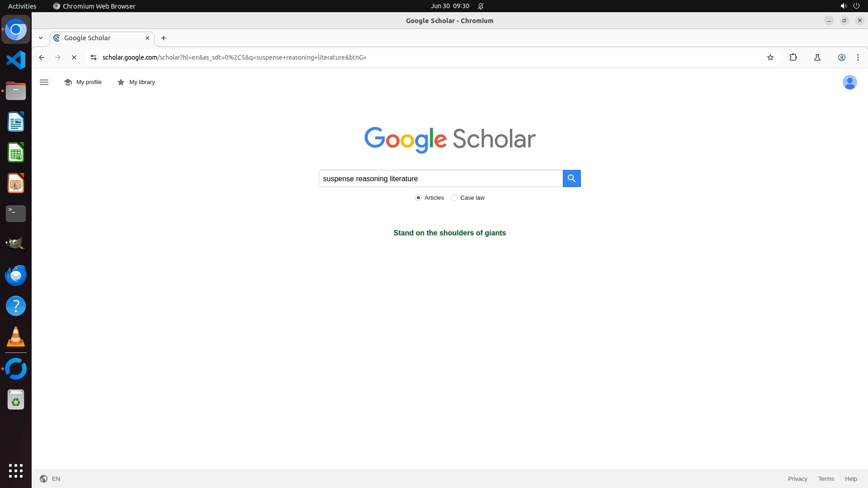View site information icon in address bar
868x488 pixels.
pyautogui.click(x=94, y=57)
